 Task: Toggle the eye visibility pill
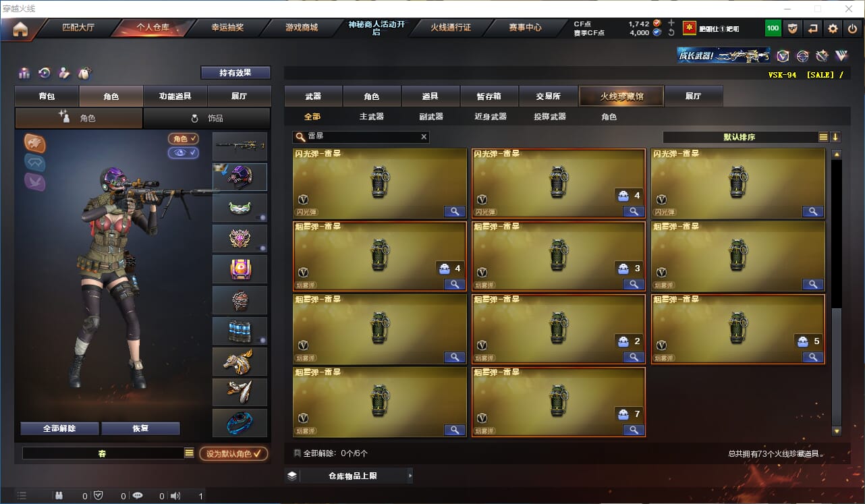pyautogui.click(x=184, y=153)
